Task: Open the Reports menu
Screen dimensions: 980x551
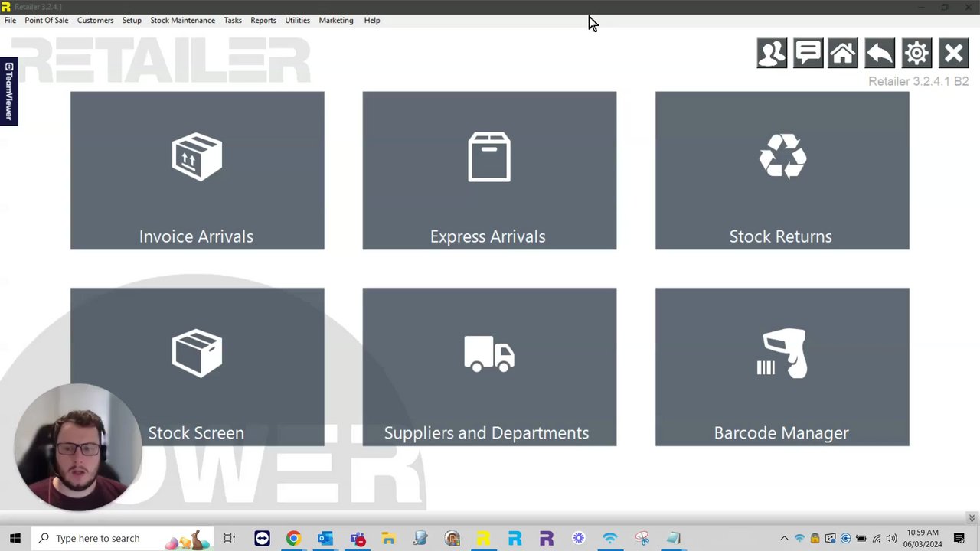Action: click(x=263, y=21)
